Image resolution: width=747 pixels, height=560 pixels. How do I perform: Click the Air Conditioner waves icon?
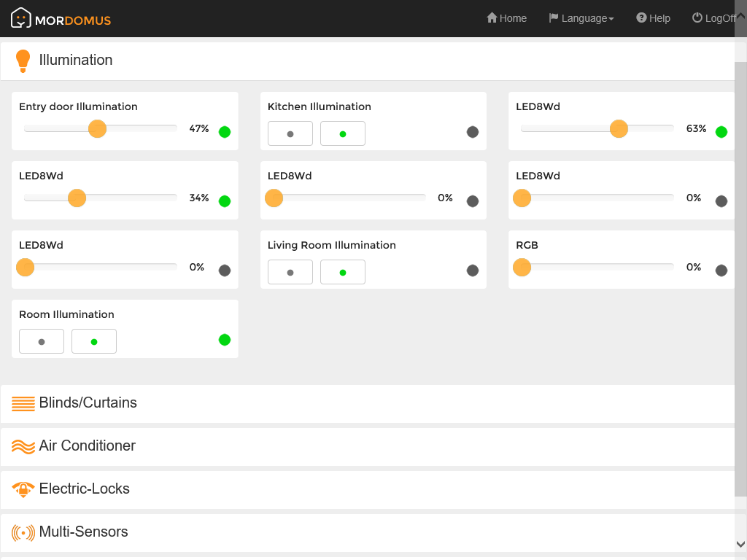pos(23,446)
